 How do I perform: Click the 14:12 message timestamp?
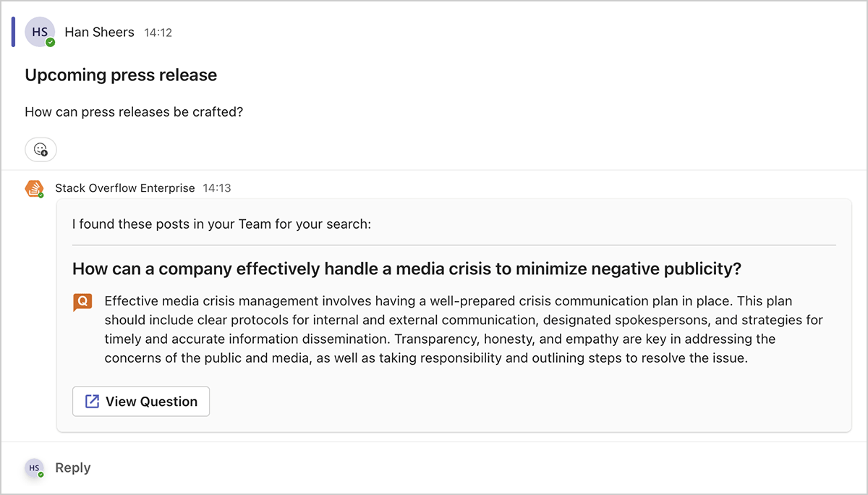click(x=158, y=33)
